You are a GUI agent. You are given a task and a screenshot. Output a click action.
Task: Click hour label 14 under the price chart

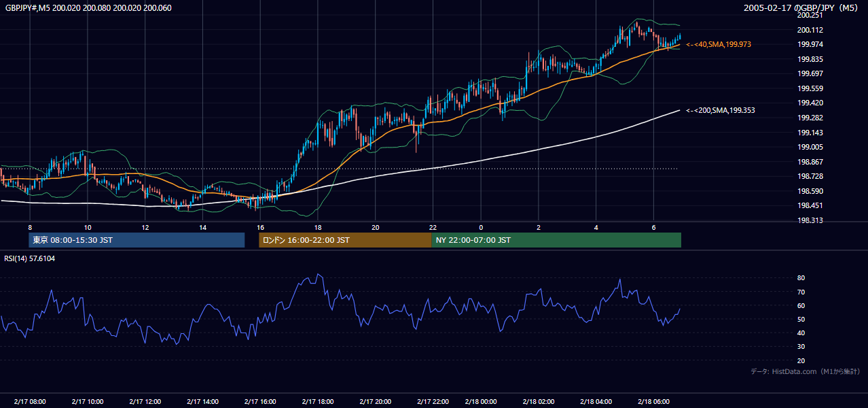tap(202, 227)
